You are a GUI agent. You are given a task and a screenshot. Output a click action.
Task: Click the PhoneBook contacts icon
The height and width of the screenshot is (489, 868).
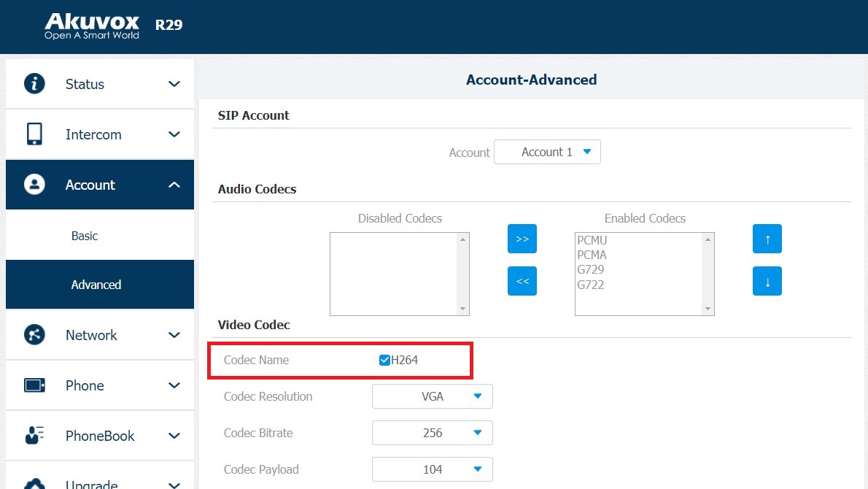(x=34, y=436)
